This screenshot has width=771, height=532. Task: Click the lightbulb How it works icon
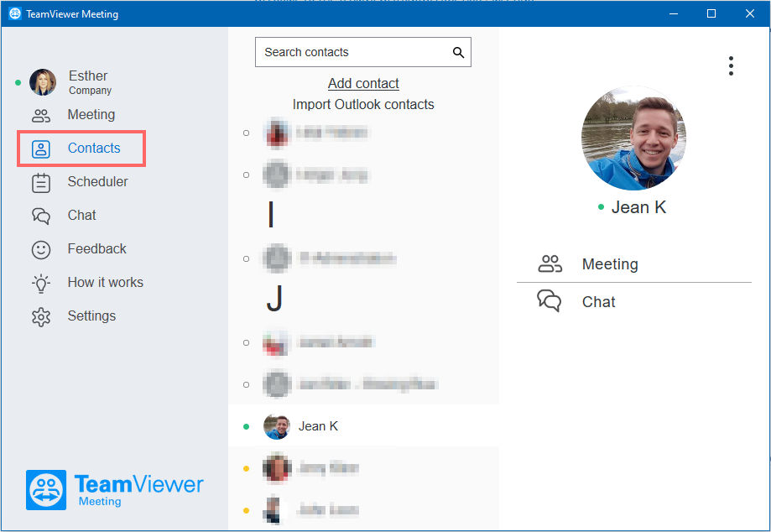pos(41,284)
